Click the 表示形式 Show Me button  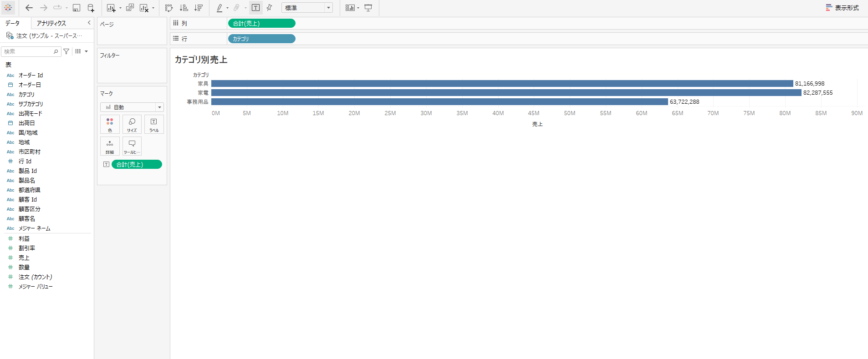tap(842, 8)
